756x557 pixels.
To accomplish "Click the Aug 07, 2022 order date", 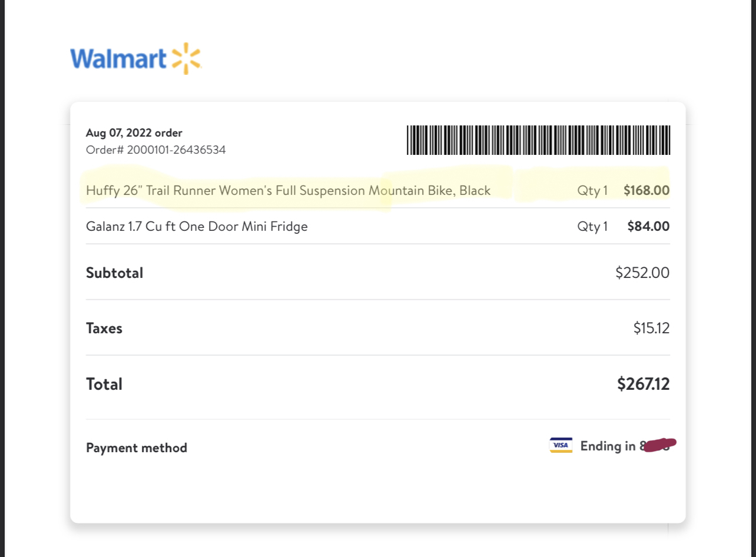I will click(134, 133).
